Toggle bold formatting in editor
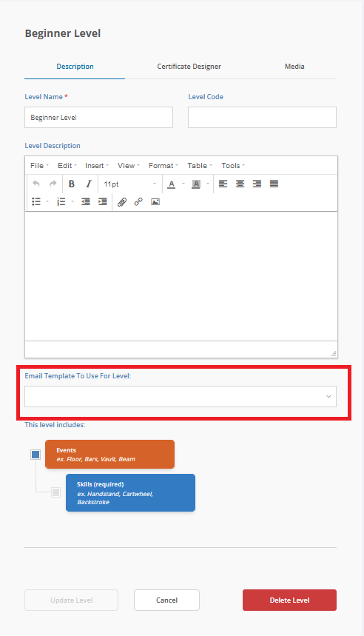 71,184
